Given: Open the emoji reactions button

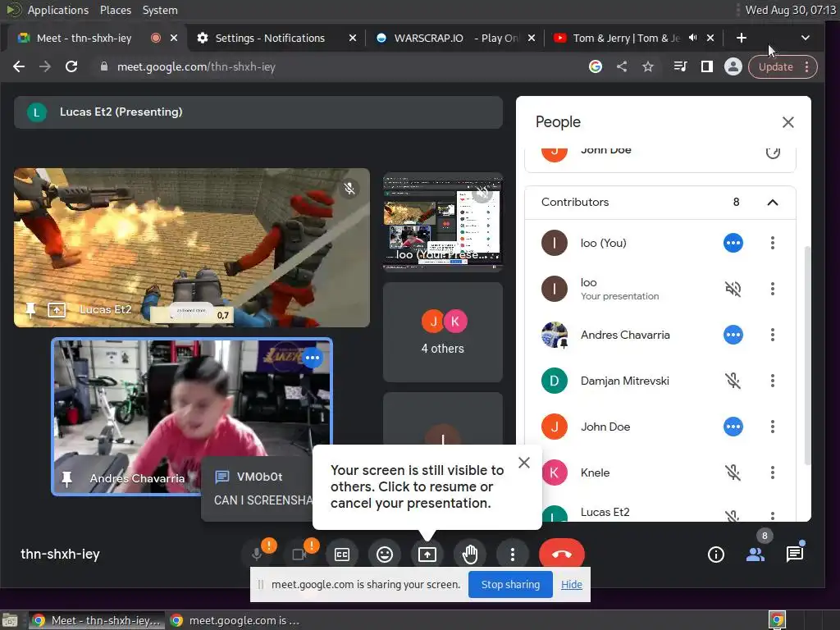Looking at the screenshot, I should click(385, 555).
